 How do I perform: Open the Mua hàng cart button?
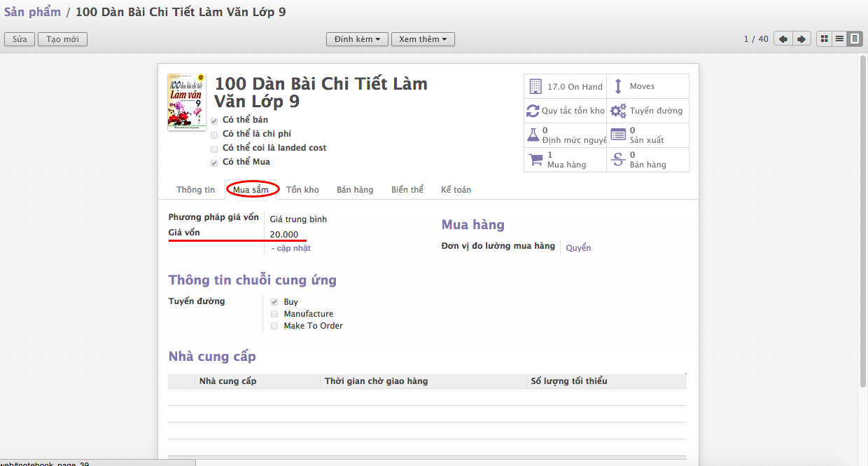click(x=565, y=160)
